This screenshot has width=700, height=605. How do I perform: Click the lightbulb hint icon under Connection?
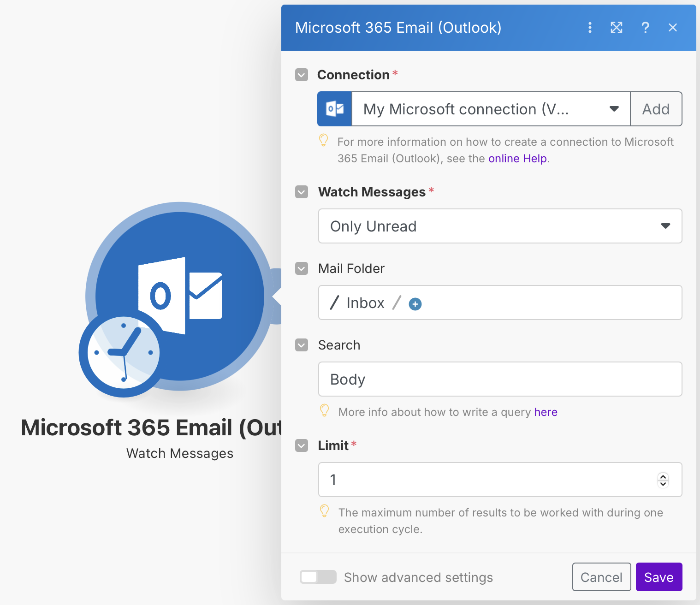tap(324, 140)
